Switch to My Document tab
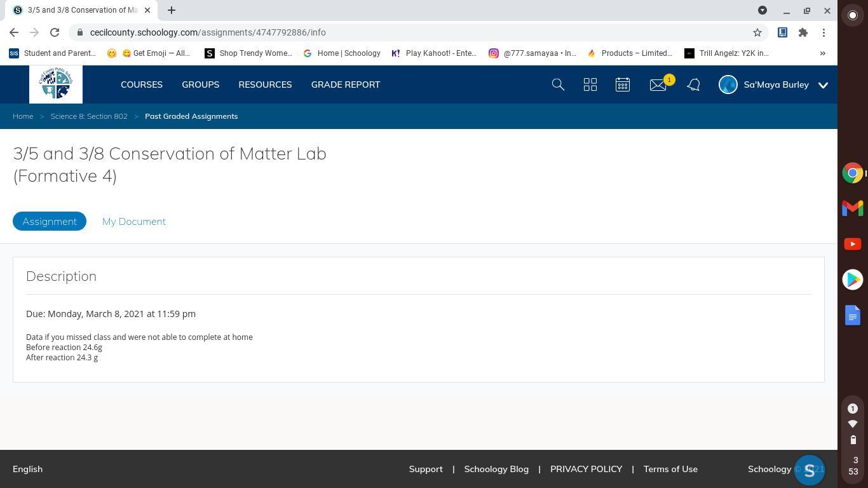 point(134,221)
